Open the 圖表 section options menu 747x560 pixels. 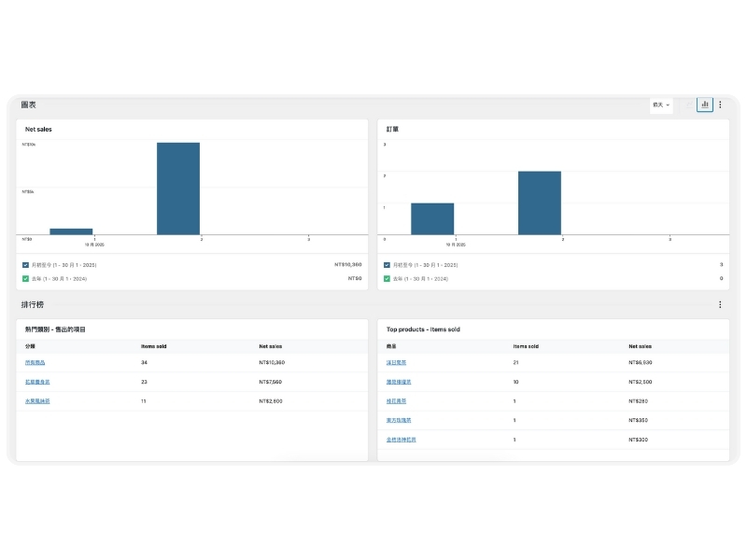click(720, 105)
